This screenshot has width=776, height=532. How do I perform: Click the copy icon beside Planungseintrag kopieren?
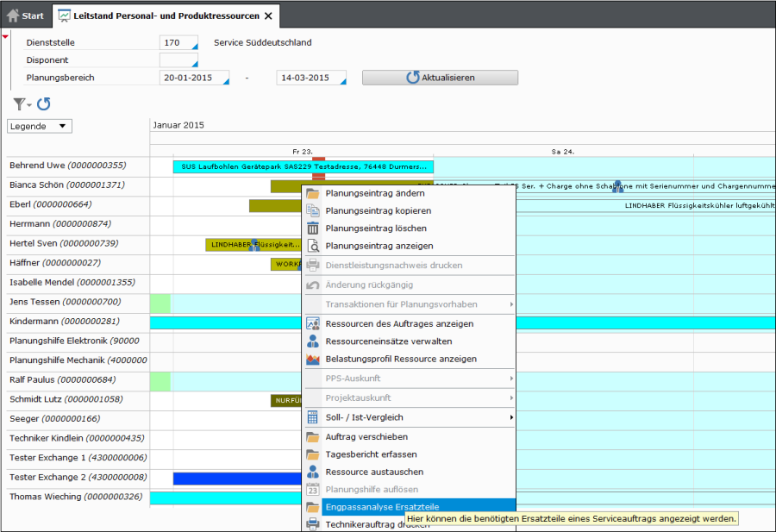pos(313,211)
